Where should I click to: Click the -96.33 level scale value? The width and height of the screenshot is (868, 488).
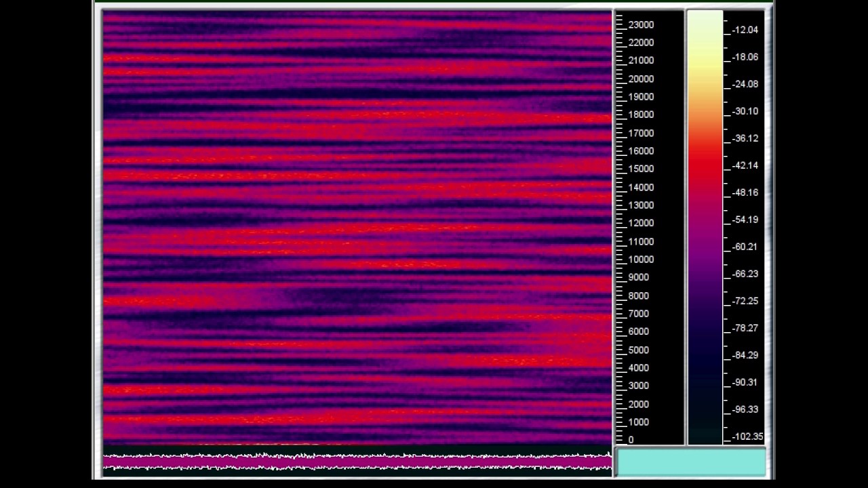click(745, 409)
